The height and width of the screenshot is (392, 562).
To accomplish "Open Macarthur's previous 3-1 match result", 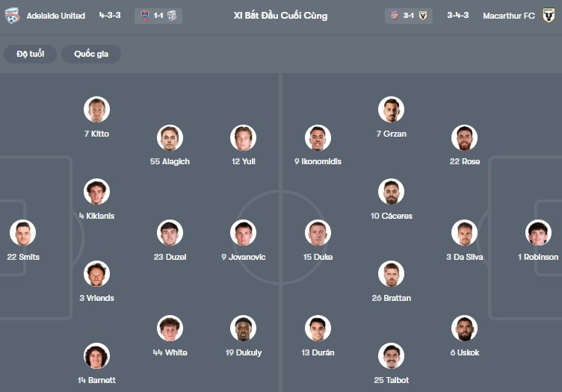I will click(x=407, y=15).
